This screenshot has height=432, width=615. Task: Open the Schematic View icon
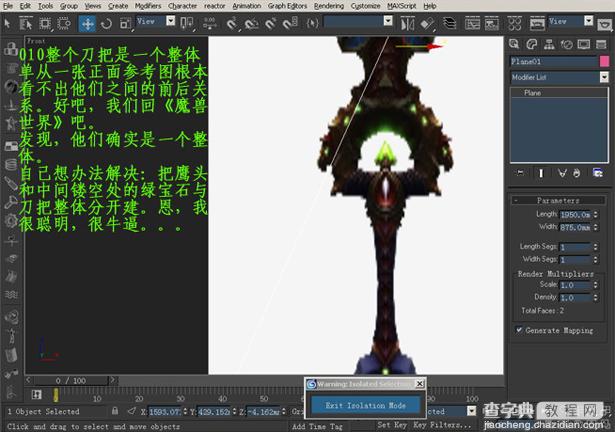point(491,24)
